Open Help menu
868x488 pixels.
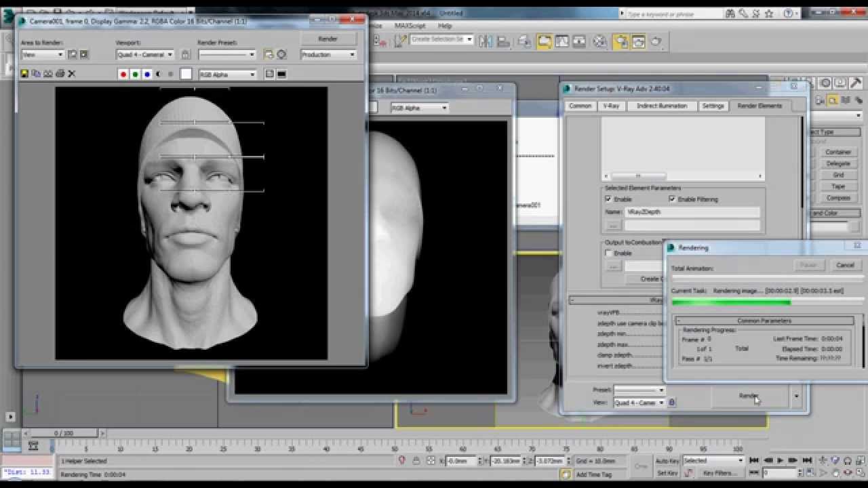(445, 26)
